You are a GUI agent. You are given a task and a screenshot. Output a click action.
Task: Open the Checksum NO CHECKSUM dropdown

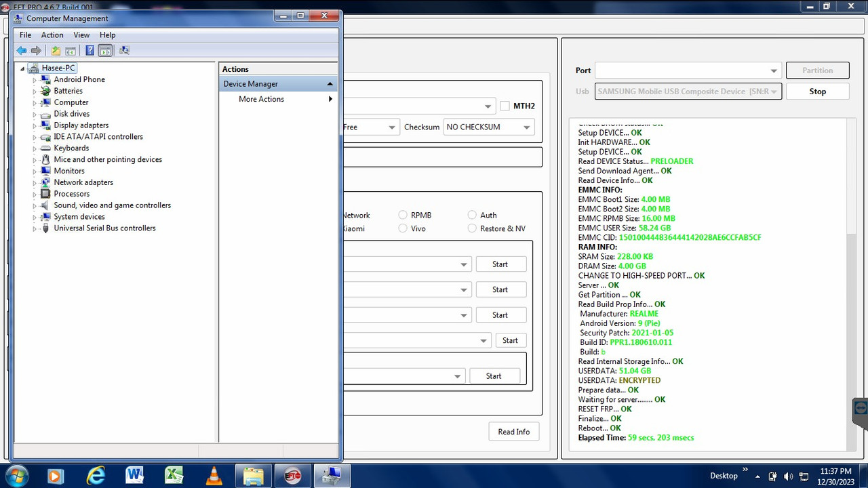pyautogui.click(x=527, y=127)
